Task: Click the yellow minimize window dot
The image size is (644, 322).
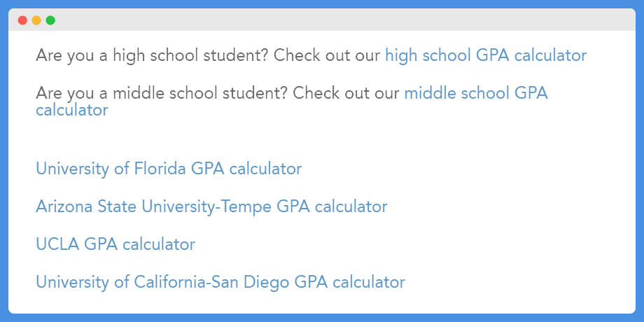Action: click(x=36, y=20)
